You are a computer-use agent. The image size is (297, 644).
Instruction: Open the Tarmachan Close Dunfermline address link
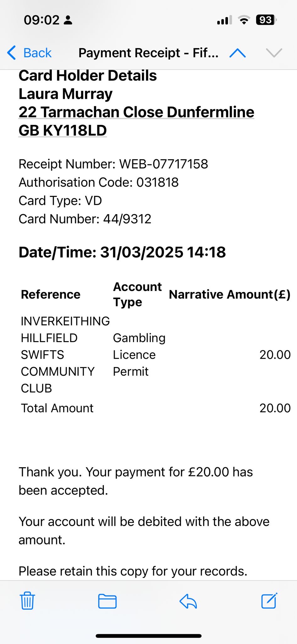point(136,112)
